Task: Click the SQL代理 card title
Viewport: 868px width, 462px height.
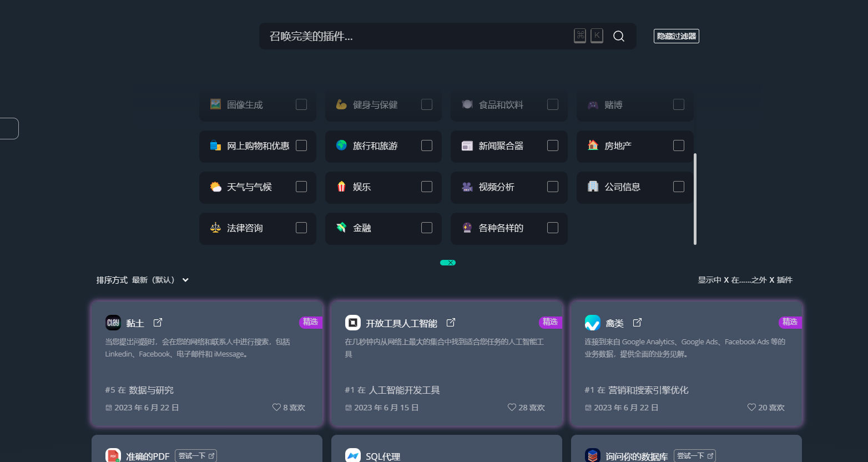Action: (x=383, y=456)
